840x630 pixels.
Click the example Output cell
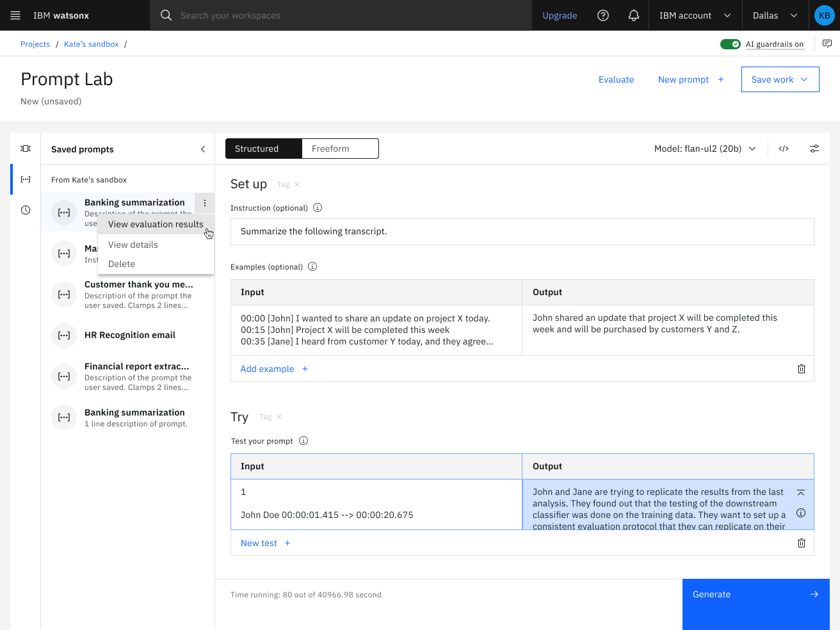pyautogui.click(x=668, y=330)
